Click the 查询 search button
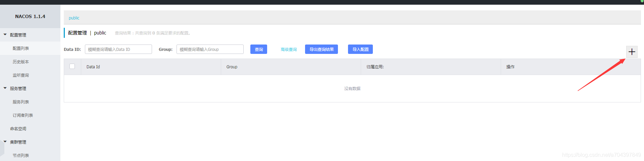This screenshot has height=161, width=644. click(x=259, y=49)
